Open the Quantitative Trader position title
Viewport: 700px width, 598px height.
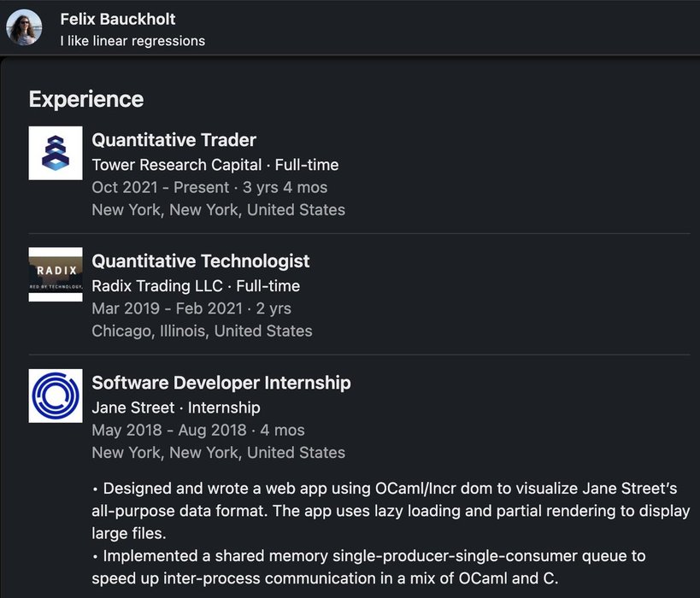(174, 140)
